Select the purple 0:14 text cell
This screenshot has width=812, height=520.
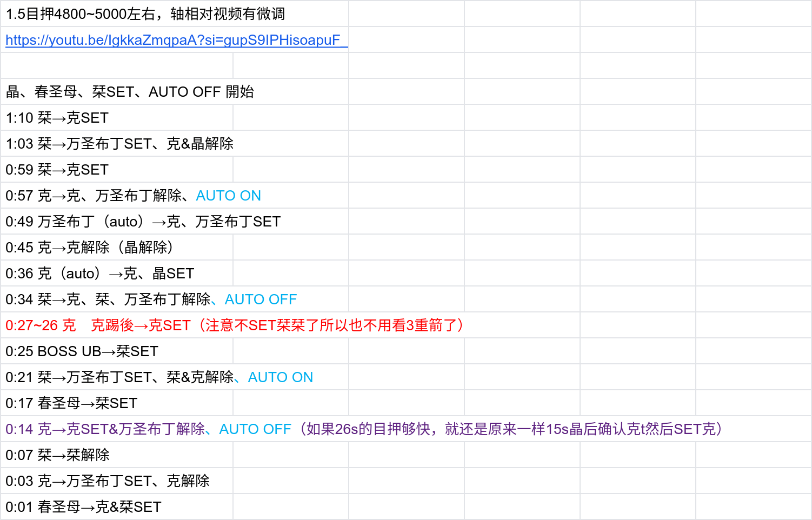[x=363, y=429]
